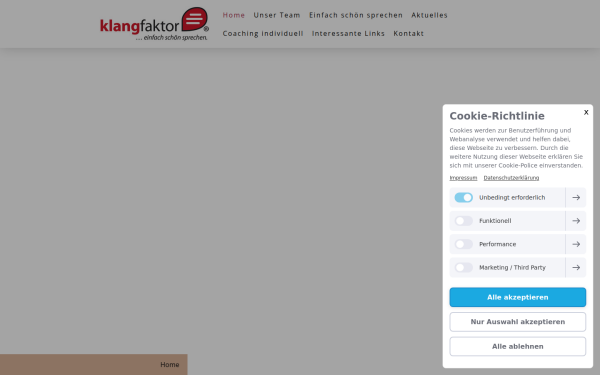Screen dimensions: 600x375
Task: Enable the Marketing / Third Party toggle
Action: (x=463, y=267)
